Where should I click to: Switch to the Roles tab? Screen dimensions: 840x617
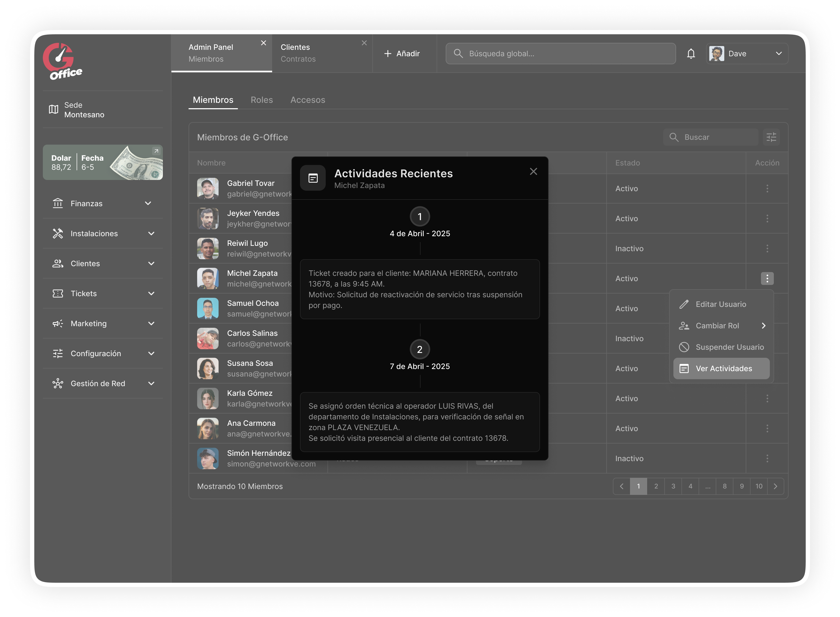pos(261,100)
